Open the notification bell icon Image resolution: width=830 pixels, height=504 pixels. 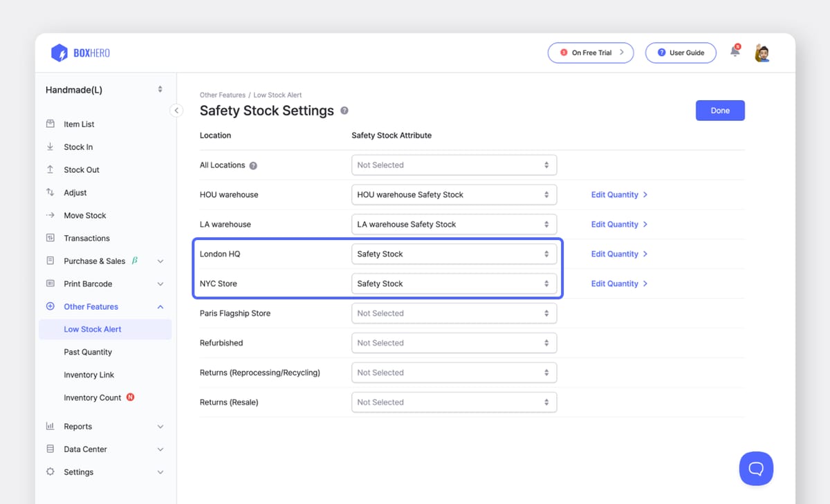pos(734,51)
